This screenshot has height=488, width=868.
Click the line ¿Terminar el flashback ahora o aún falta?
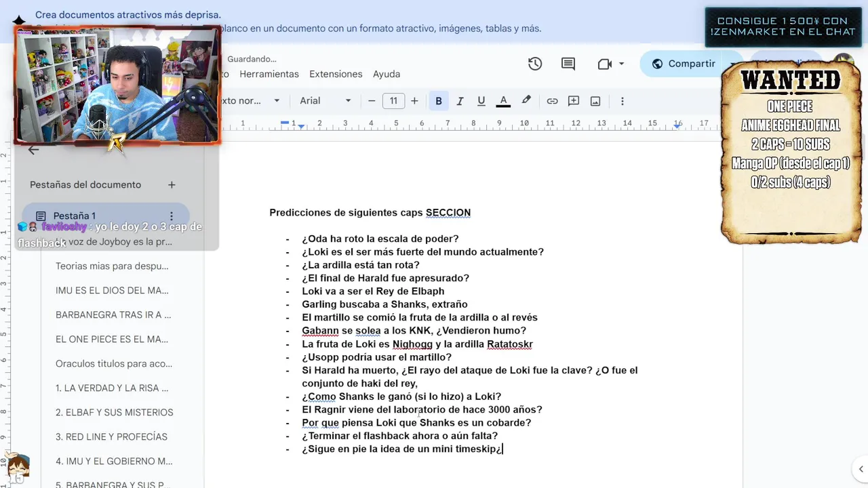(x=399, y=436)
